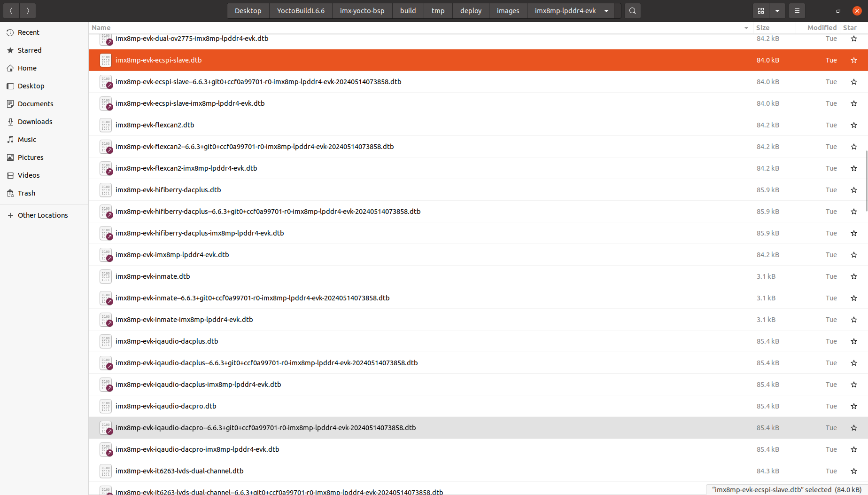Open Starred files from the sidebar
Screen dimensions: 868x495
[30, 50]
